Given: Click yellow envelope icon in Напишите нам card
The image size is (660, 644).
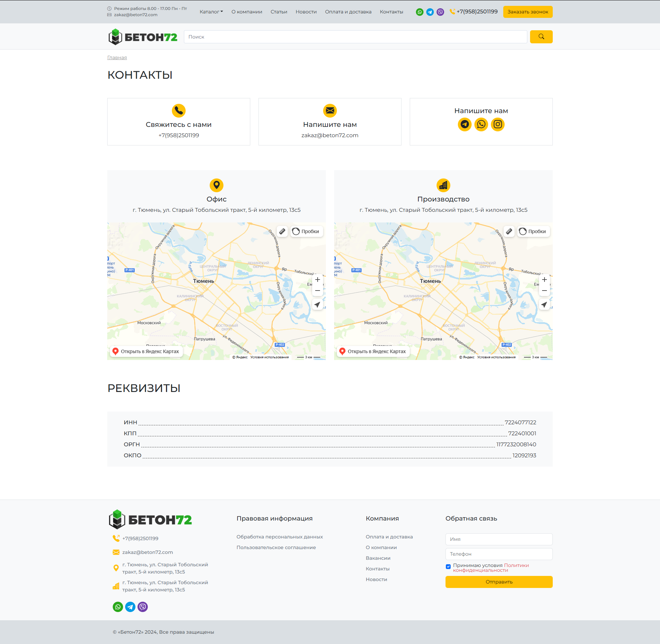Looking at the screenshot, I should 330,111.
